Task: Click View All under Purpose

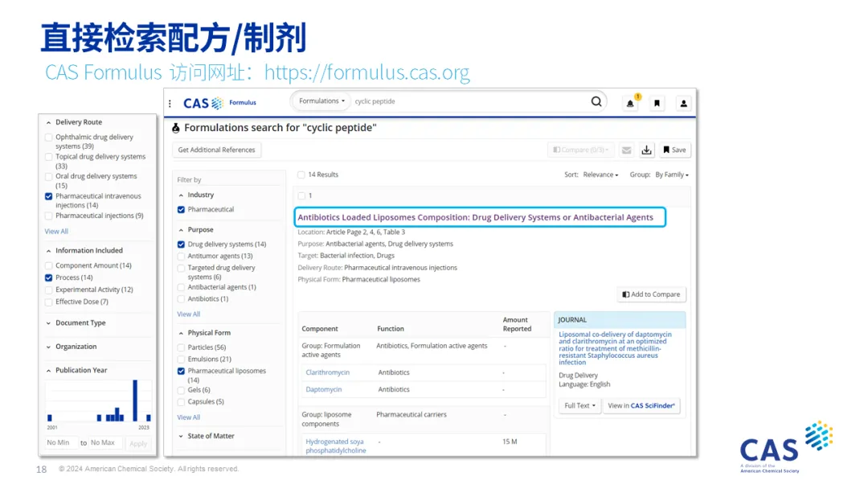Action: (189, 314)
